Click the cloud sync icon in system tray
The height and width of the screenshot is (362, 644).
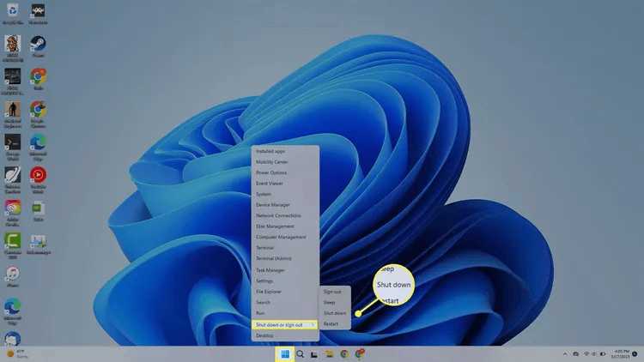576,354
